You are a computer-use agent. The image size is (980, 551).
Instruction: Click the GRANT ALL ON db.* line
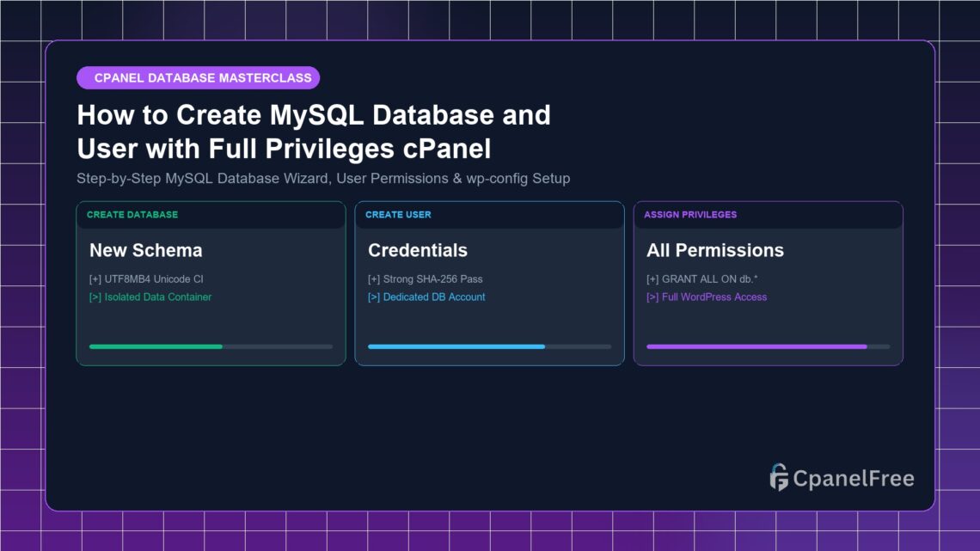pyautogui.click(x=701, y=279)
